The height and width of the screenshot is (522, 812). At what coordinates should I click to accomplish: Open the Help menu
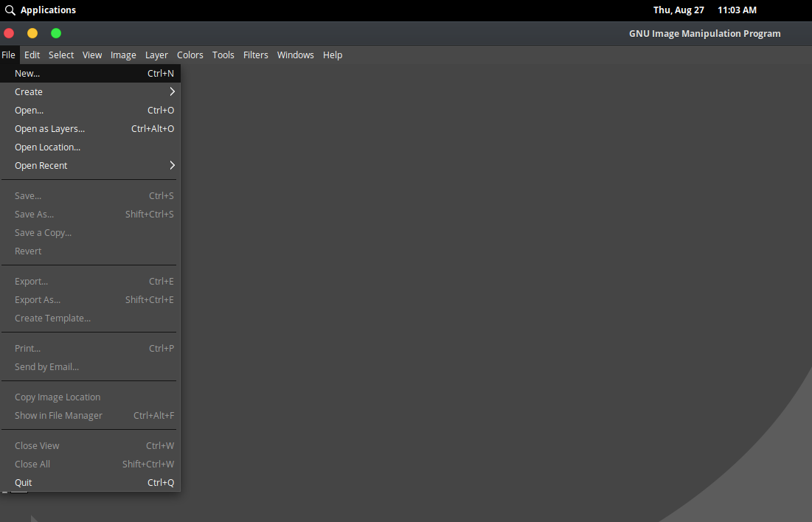(333, 55)
